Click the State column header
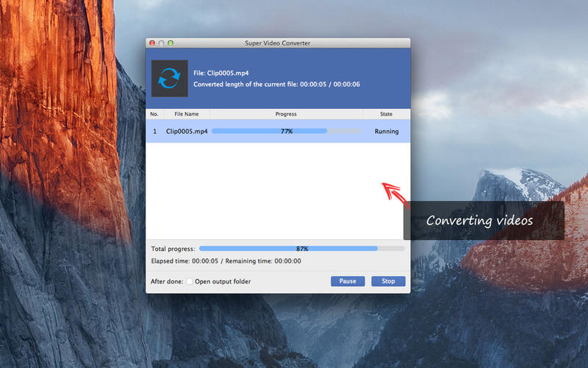The image size is (588, 368). 387,114
